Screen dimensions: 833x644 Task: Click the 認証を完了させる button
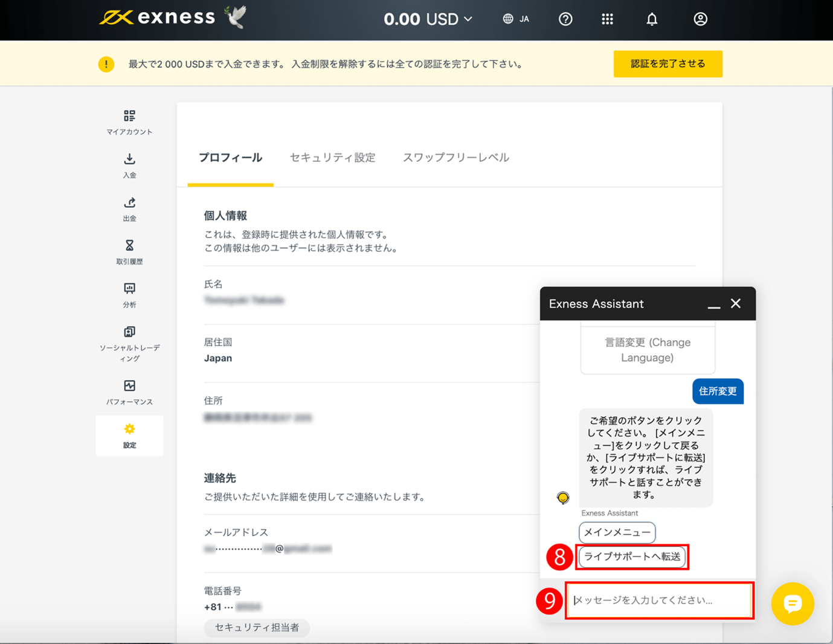click(x=667, y=64)
